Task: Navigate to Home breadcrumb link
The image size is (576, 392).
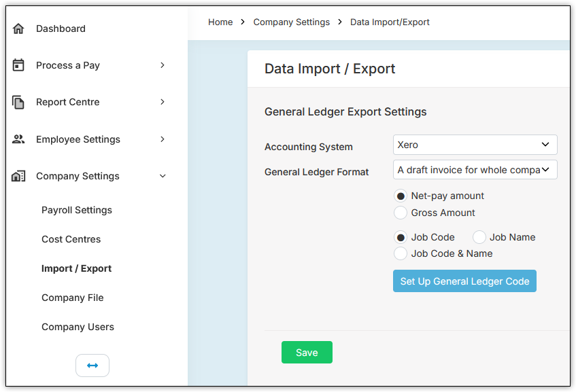Action: coord(220,22)
